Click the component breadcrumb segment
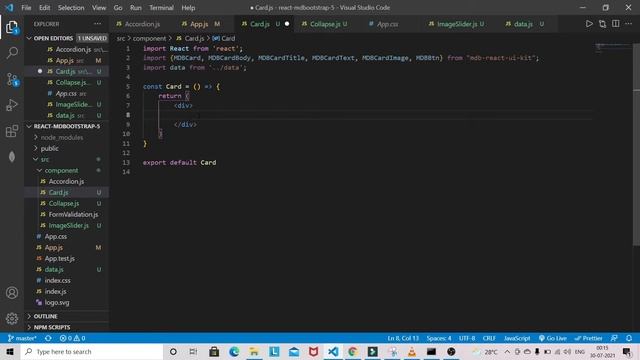 pos(149,38)
